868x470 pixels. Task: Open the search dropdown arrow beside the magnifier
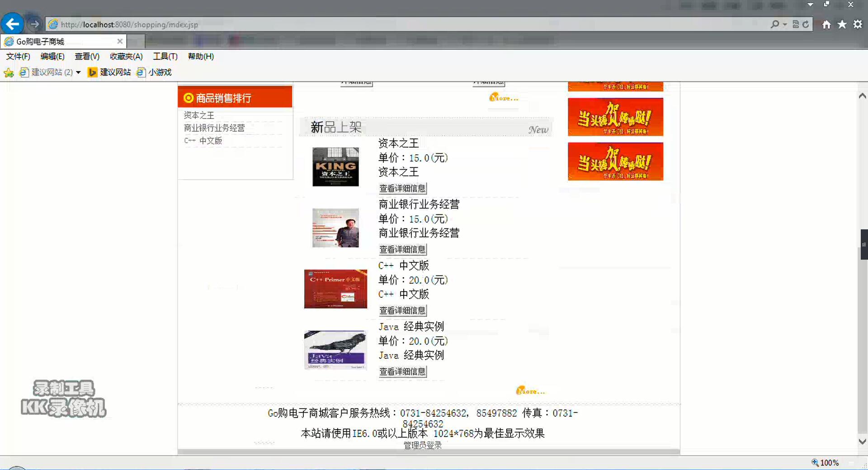pos(785,24)
